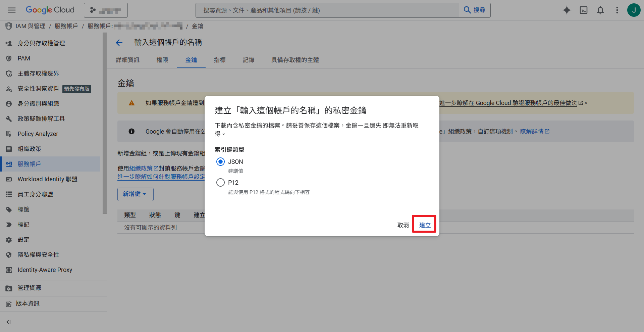The height and width of the screenshot is (332, 644).
Task: Click 建立 to create the private key
Action: (424, 225)
